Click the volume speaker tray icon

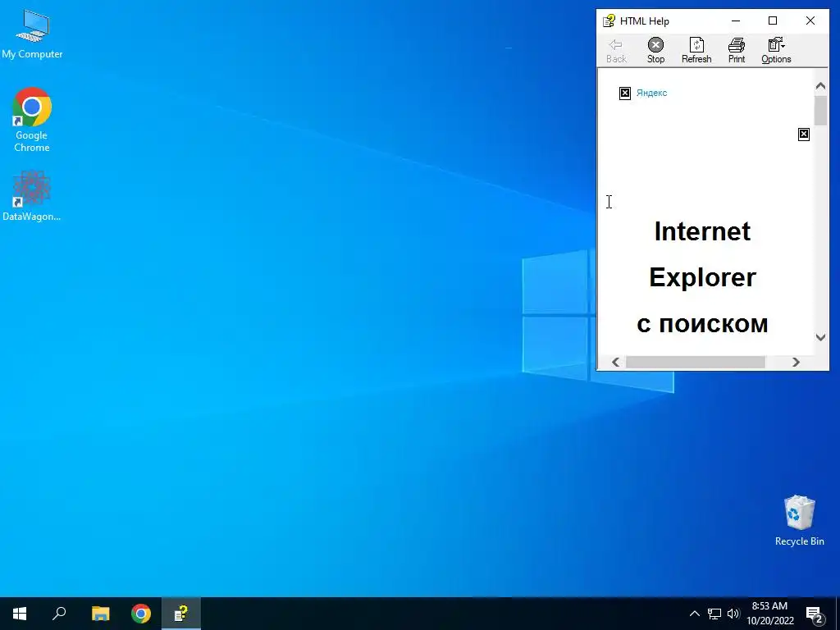pyautogui.click(x=733, y=614)
